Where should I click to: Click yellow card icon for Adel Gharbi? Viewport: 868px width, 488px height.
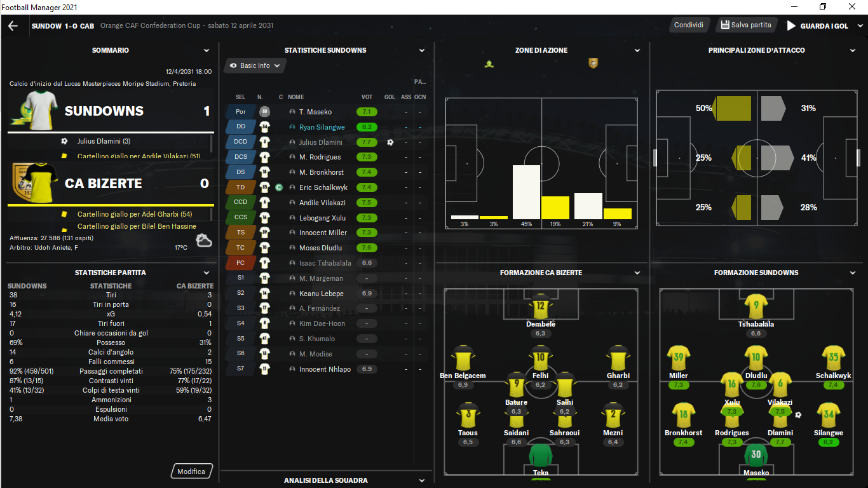point(64,214)
